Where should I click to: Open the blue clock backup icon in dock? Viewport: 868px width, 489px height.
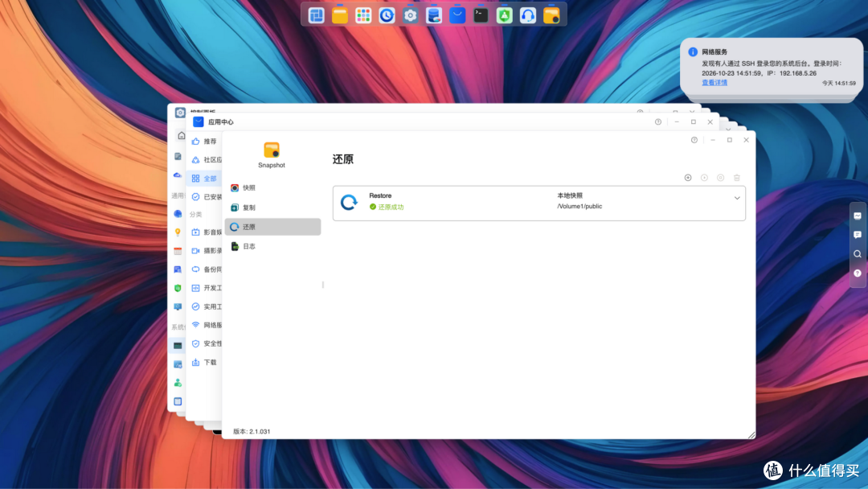(387, 15)
